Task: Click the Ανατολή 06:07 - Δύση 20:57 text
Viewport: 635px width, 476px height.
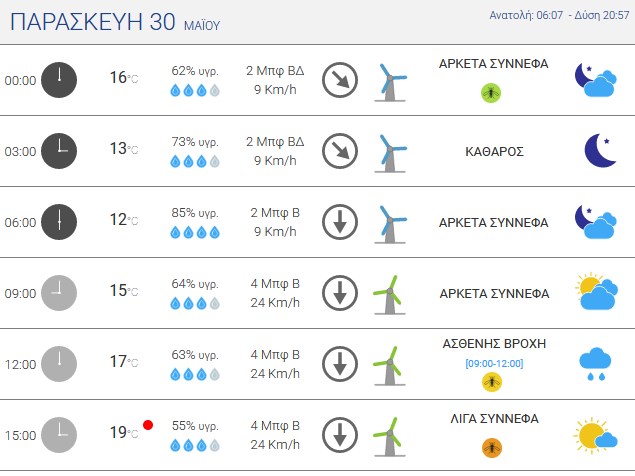Action: [x=559, y=15]
